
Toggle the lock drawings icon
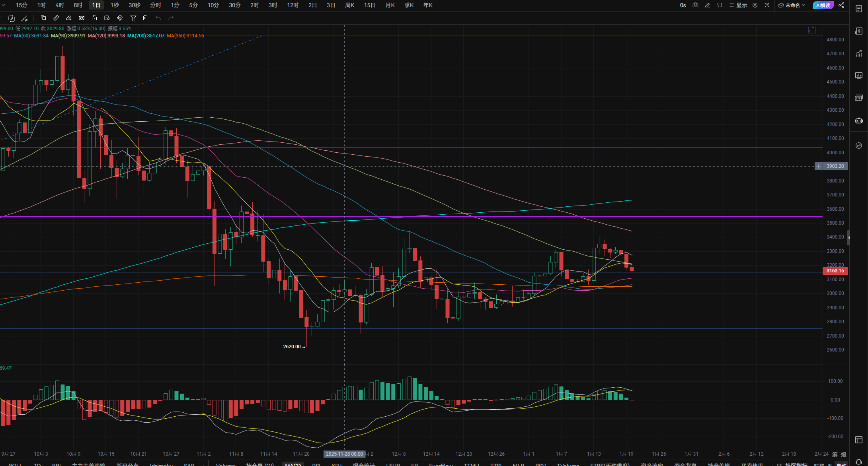click(94, 18)
